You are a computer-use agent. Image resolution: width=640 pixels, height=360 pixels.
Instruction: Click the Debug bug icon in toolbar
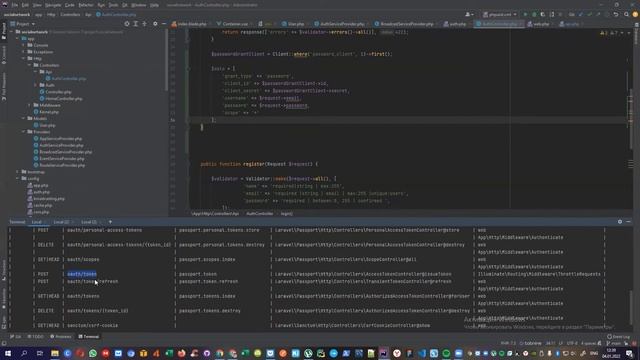pyautogui.click(x=534, y=14)
